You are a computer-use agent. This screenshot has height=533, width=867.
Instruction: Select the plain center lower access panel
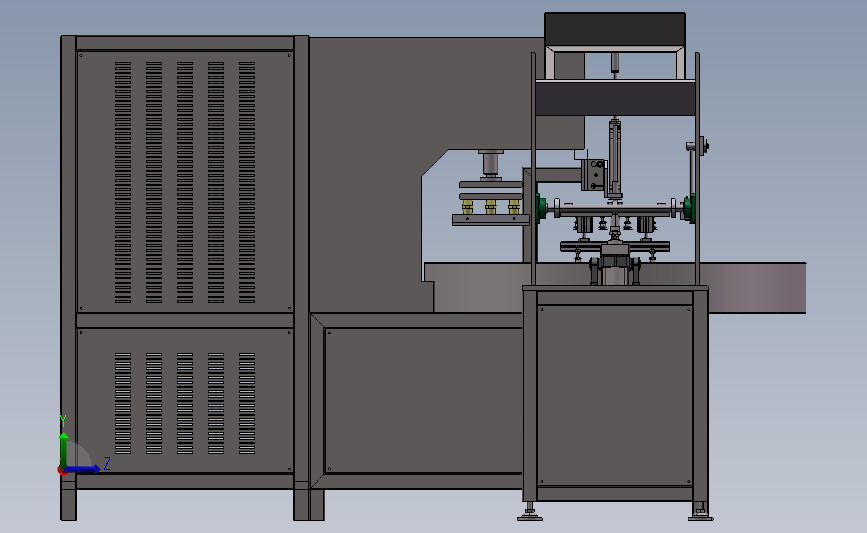(x=424, y=401)
